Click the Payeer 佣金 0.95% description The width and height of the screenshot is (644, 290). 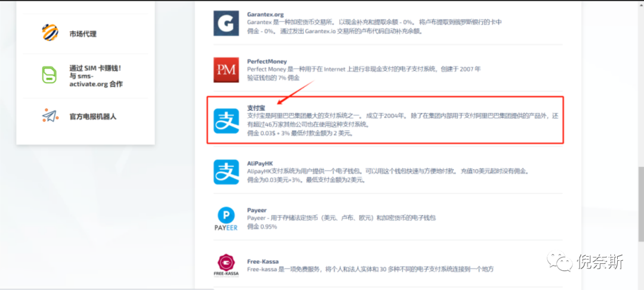coord(262,226)
